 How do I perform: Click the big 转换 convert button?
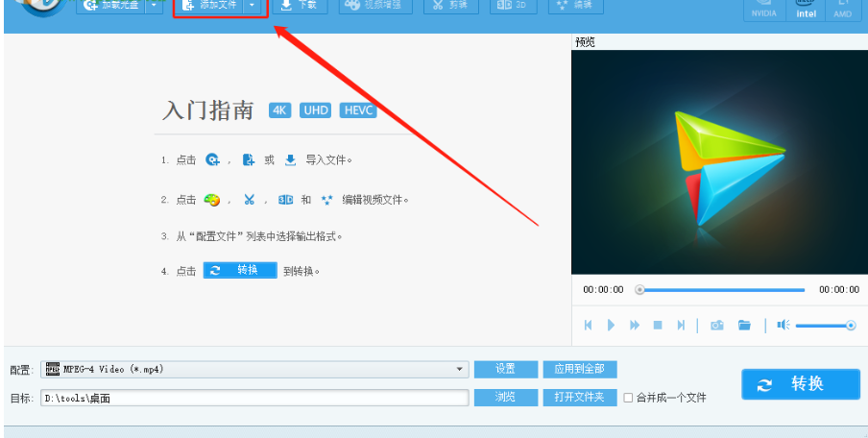[801, 384]
